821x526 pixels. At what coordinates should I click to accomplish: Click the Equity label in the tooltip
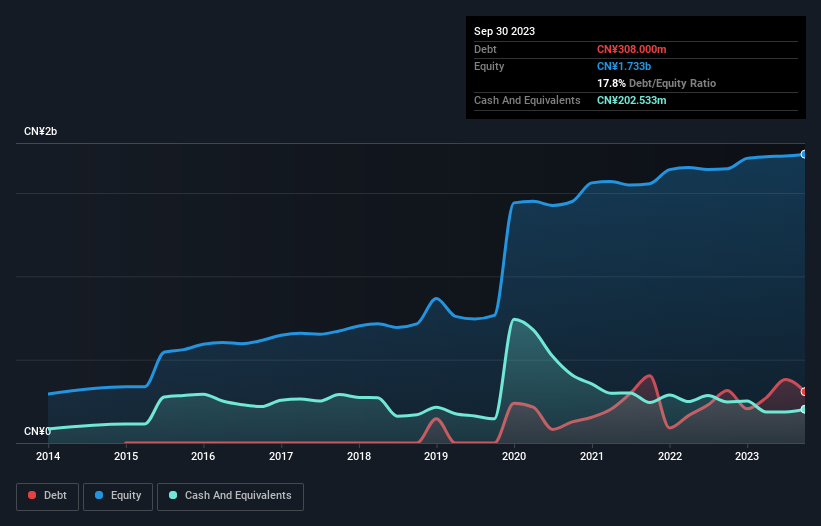(x=489, y=66)
